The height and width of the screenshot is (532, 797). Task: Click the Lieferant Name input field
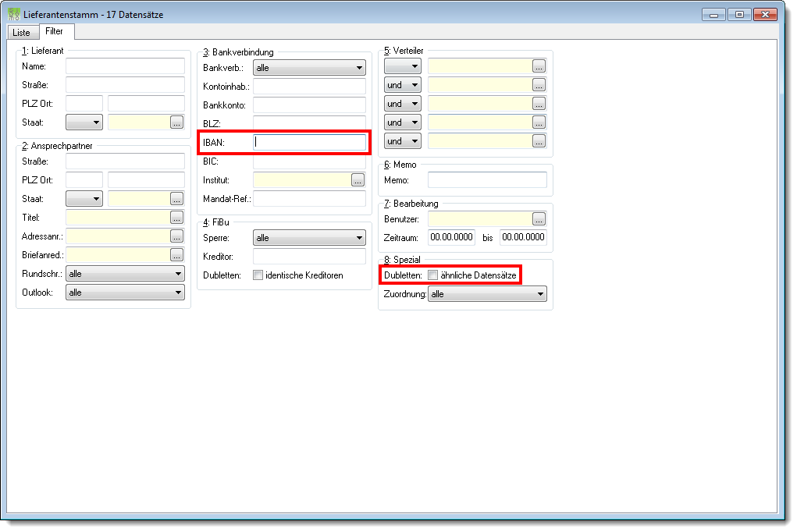click(x=125, y=66)
